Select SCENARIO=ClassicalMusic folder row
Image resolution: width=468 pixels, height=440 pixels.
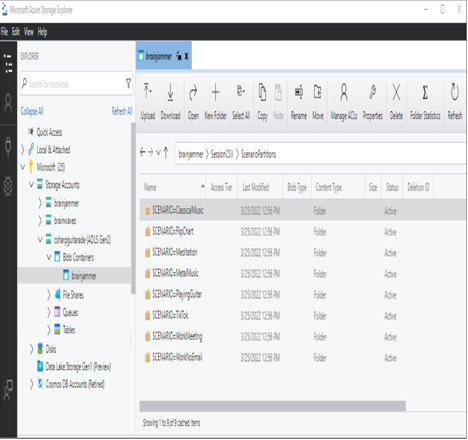(303, 210)
